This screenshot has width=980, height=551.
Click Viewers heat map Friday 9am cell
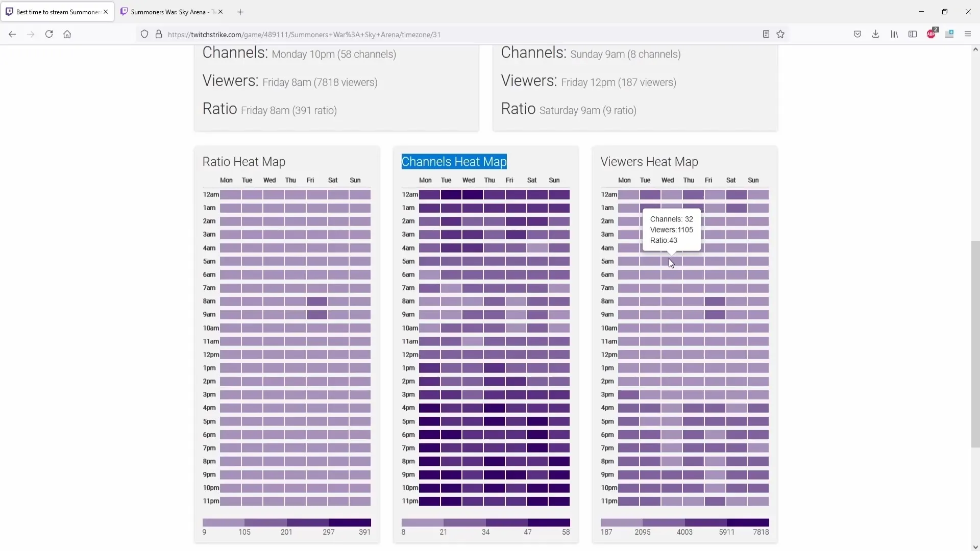tap(715, 315)
